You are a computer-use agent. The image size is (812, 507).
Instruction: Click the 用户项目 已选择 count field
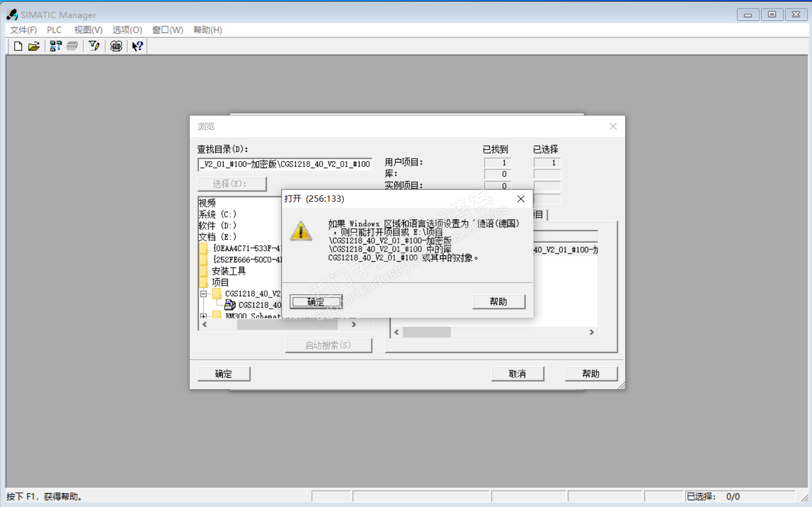click(x=547, y=163)
